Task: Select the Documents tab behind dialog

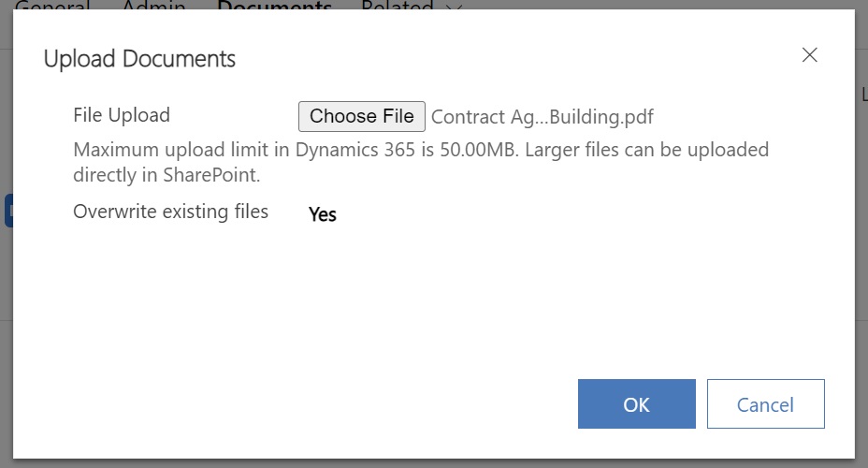Action: click(x=274, y=5)
